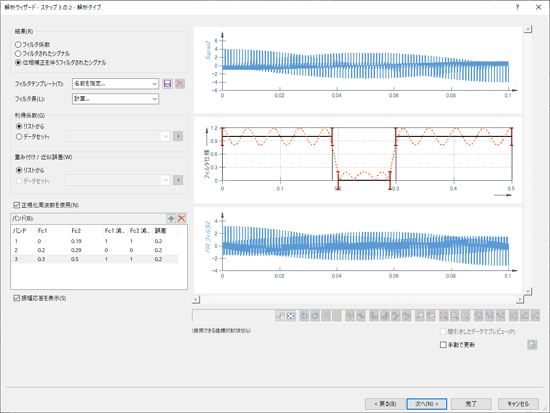The image size is (550, 413).
Task: Save the filter template with purple disk icon
Action: click(x=167, y=84)
